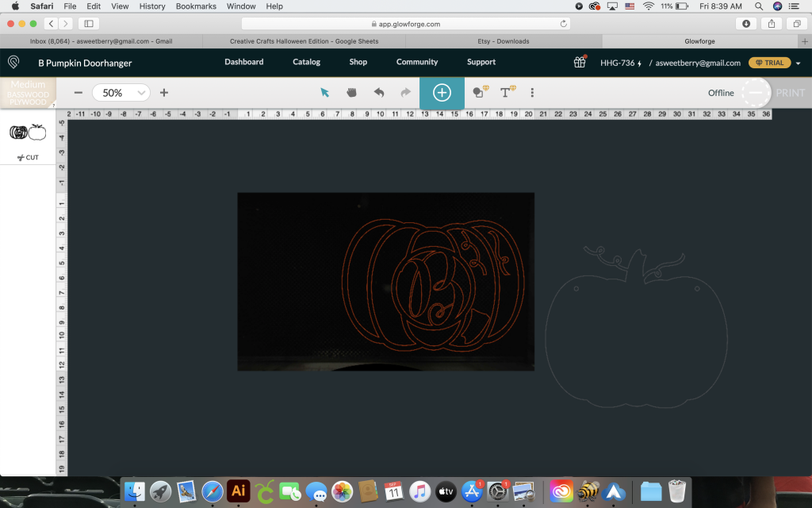Zoom out with the minus button

point(79,93)
